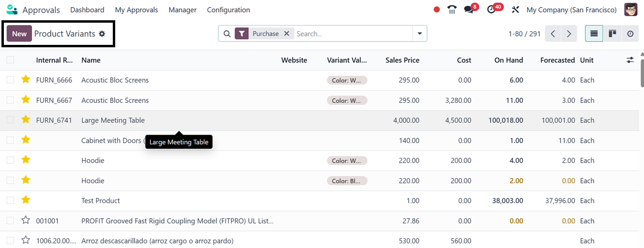The image size is (644, 248).
Task: Open the Product Variants gear settings
Action: (102, 34)
